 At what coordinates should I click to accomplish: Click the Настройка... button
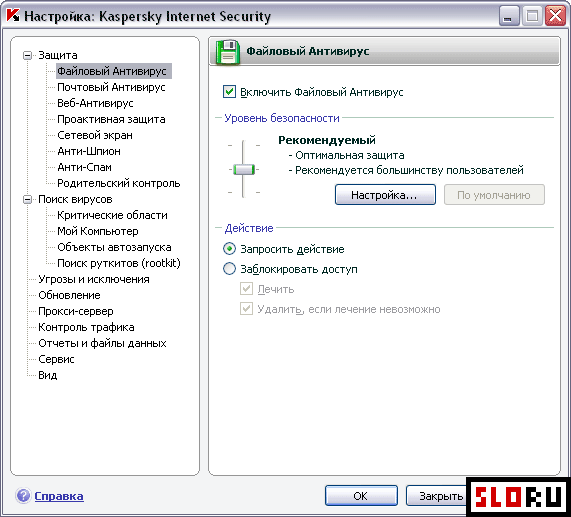(385, 195)
